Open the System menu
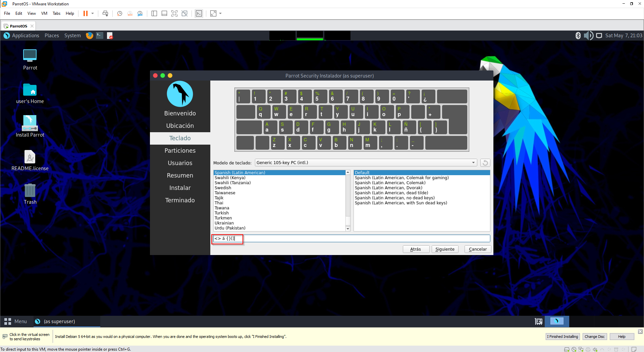Viewport: 644px width, 352px height. 72,36
